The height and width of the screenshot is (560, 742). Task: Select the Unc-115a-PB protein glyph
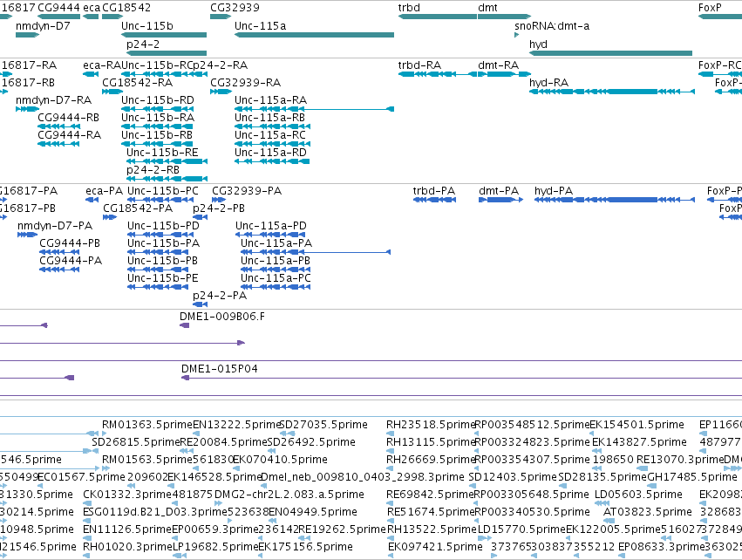(x=276, y=270)
